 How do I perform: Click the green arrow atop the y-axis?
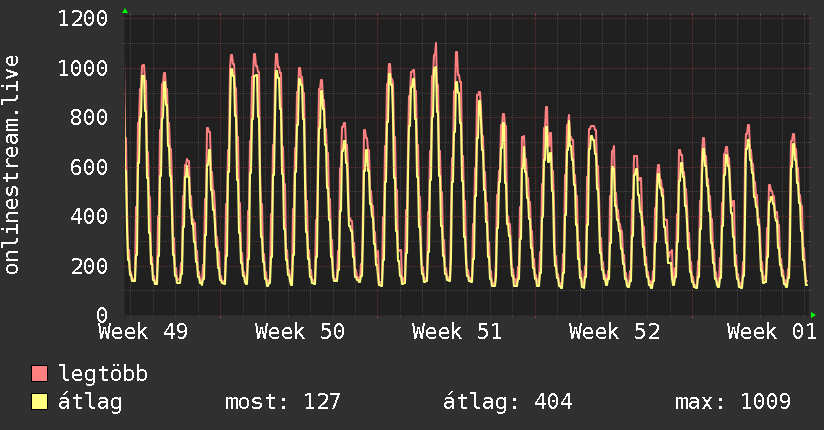(x=125, y=11)
